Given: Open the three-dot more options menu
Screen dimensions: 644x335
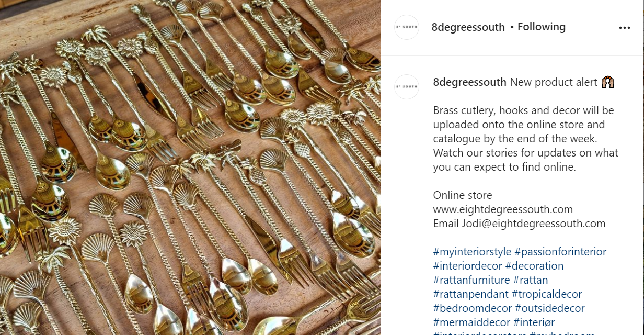Looking at the screenshot, I should tap(624, 28).
